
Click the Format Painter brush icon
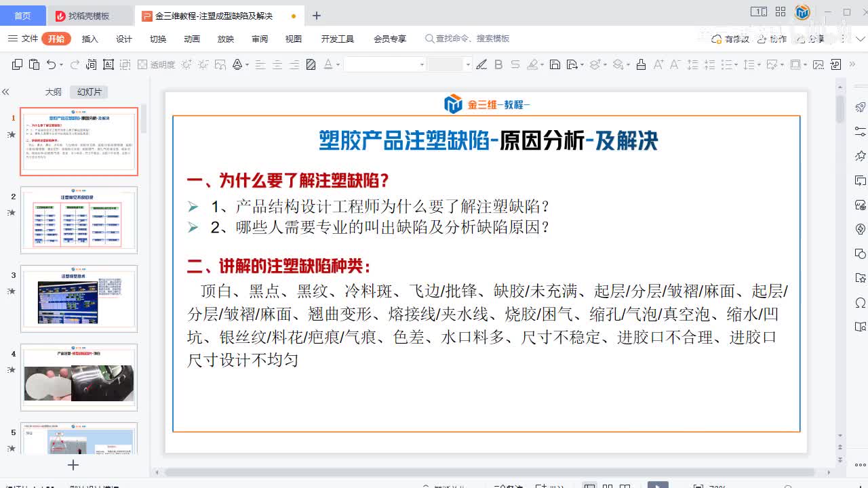click(641, 64)
